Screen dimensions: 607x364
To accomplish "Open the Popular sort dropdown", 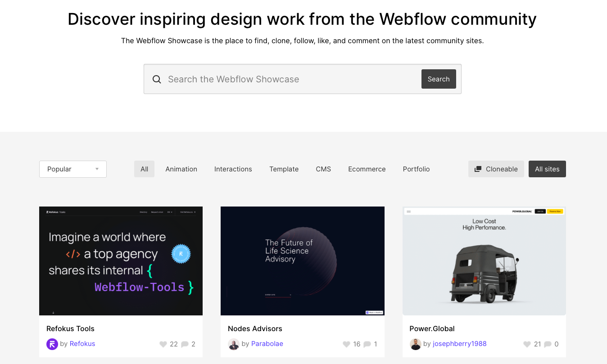I will click(73, 169).
